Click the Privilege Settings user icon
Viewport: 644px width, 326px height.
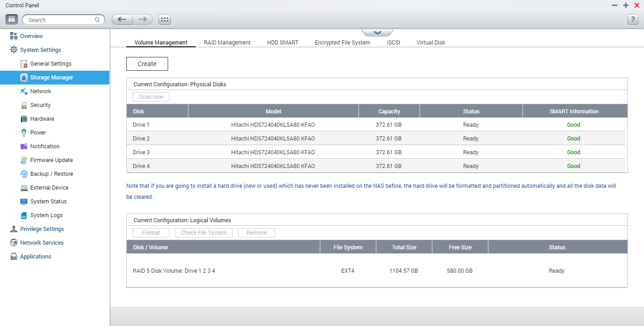[x=14, y=229]
